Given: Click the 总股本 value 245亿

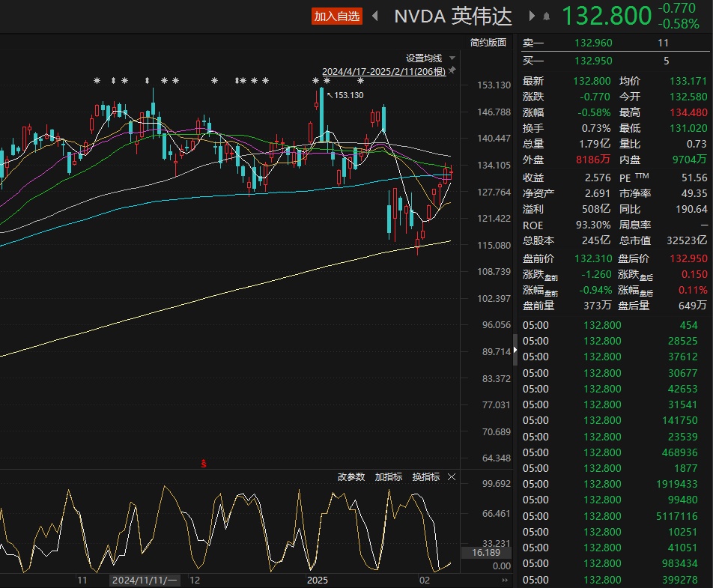Looking at the screenshot, I should (597, 240).
